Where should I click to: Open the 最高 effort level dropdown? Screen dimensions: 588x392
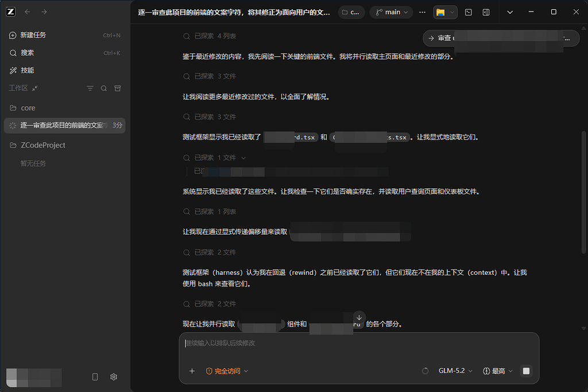(498, 371)
